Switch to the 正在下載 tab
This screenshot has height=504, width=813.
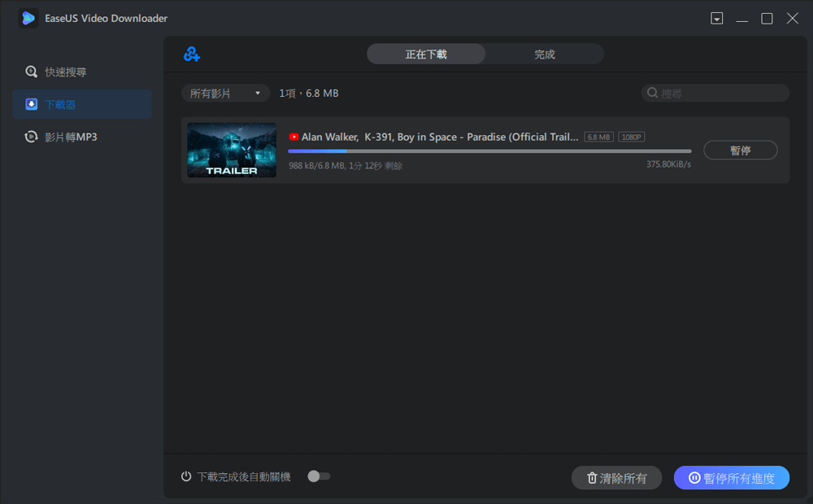pyautogui.click(x=426, y=54)
